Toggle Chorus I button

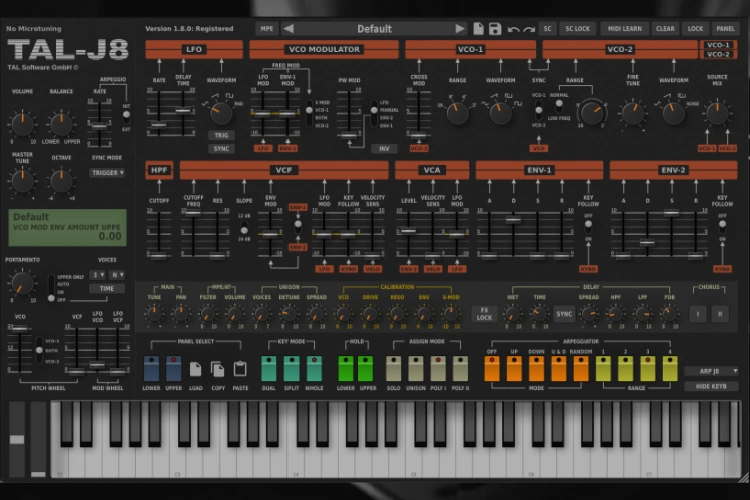[x=698, y=314]
